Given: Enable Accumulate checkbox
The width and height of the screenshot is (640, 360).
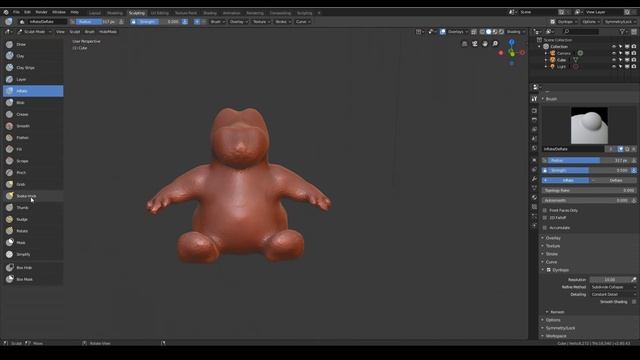Looking at the screenshot, I should coord(545,228).
